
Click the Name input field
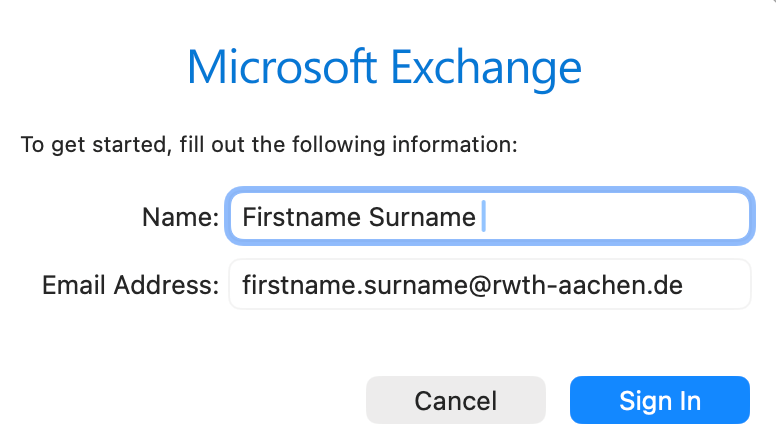click(489, 216)
